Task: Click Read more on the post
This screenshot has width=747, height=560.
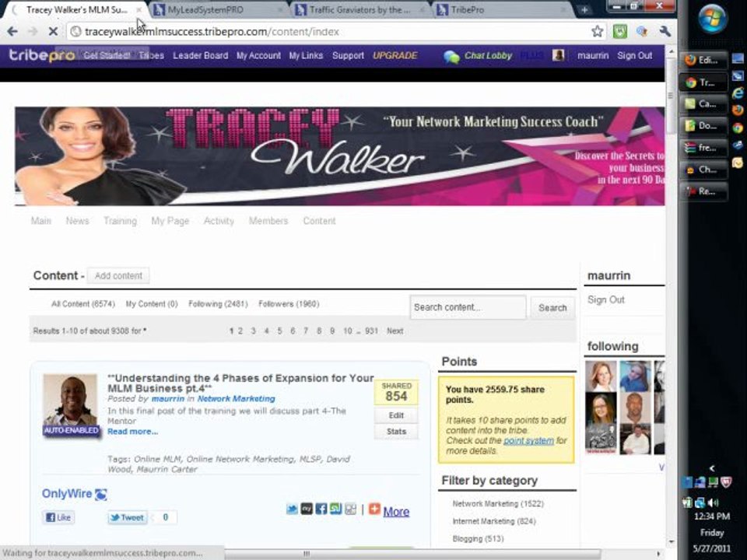Action: point(132,432)
